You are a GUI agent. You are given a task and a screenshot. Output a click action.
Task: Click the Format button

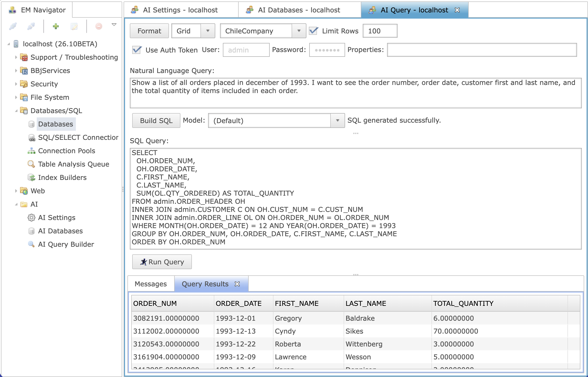149,31
